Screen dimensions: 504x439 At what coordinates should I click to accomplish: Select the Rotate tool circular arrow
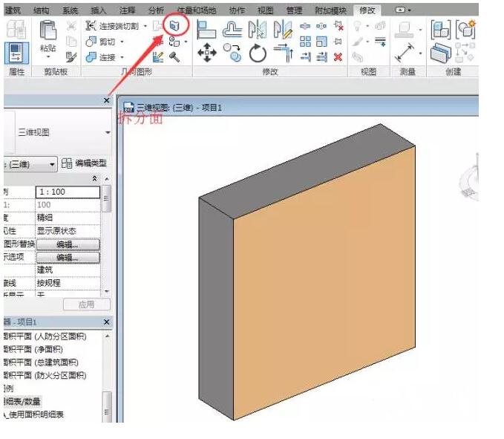point(258,53)
